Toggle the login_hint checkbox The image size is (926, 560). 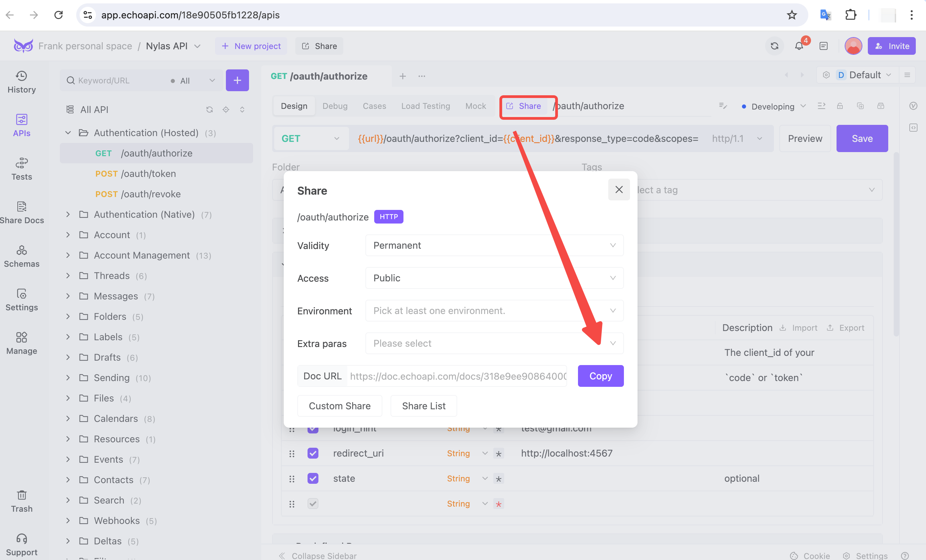coord(313,428)
